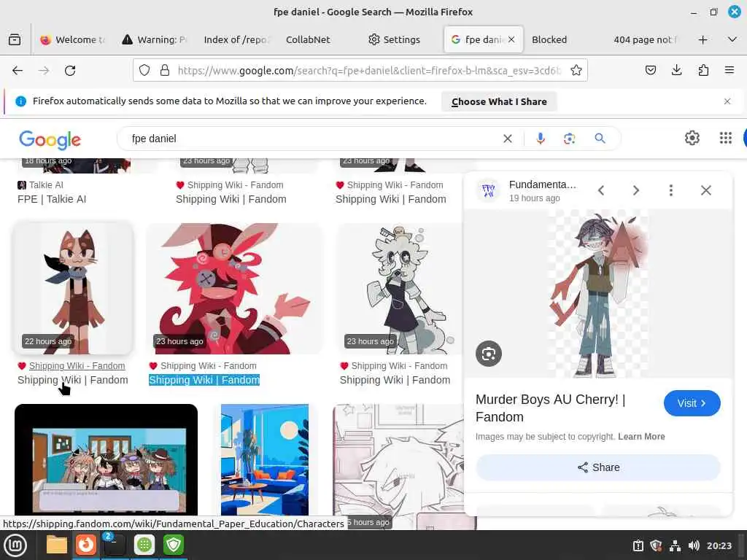Viewport: 747px width, 560px height.
Task: Open the Google apps grid
Action: point(726,138)
